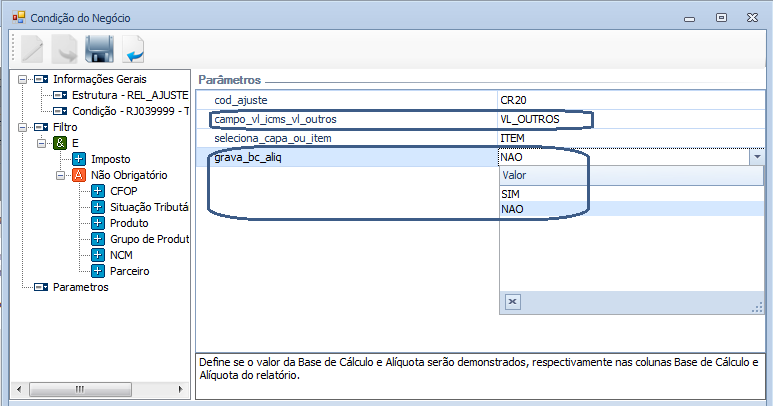Screen dimensions: 773x406
Task: Click the blue return arrow toolbar icon
Action: (x=132, y=49)
